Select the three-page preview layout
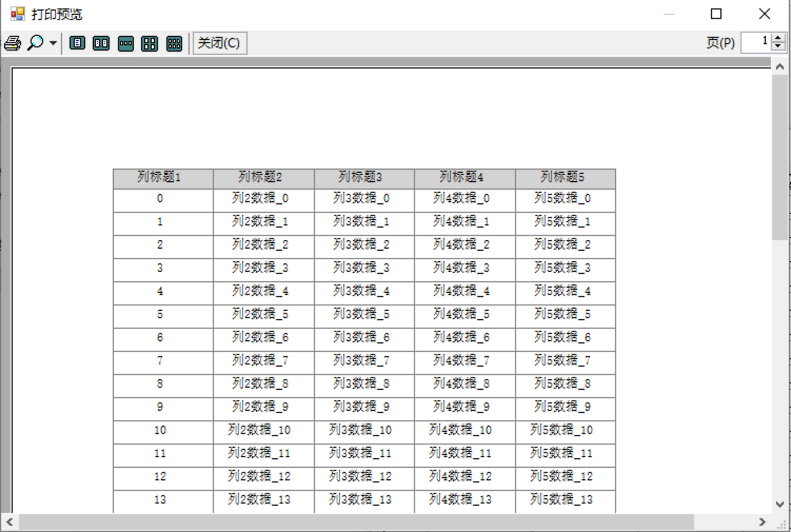This screenshot has width=791, height=532. point(126,43)
